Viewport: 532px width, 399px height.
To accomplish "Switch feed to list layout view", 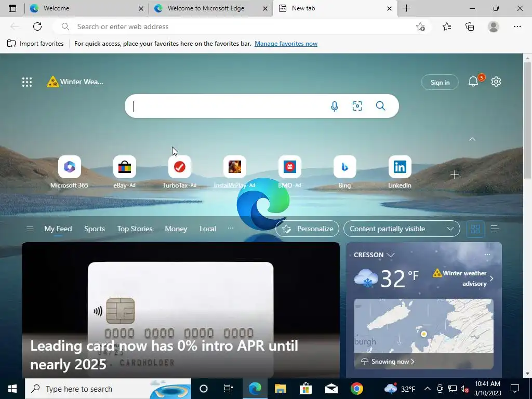I will click(x=495, y=229).
